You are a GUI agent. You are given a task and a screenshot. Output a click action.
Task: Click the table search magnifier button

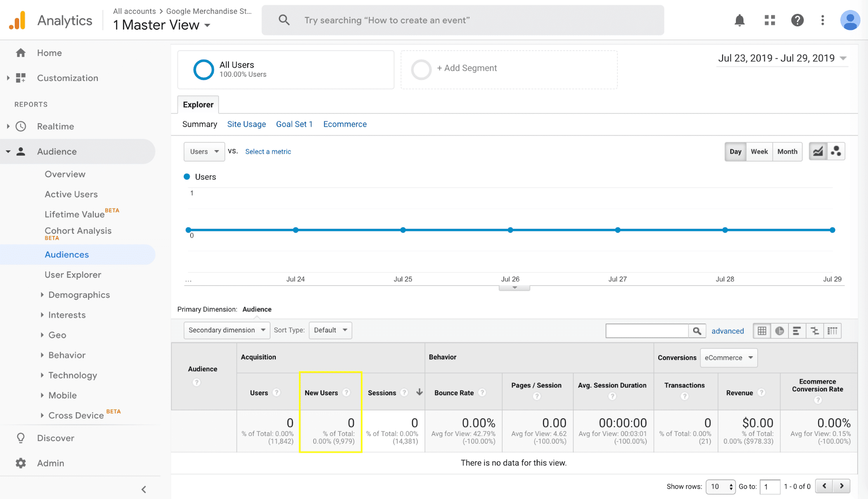[697, 331]
